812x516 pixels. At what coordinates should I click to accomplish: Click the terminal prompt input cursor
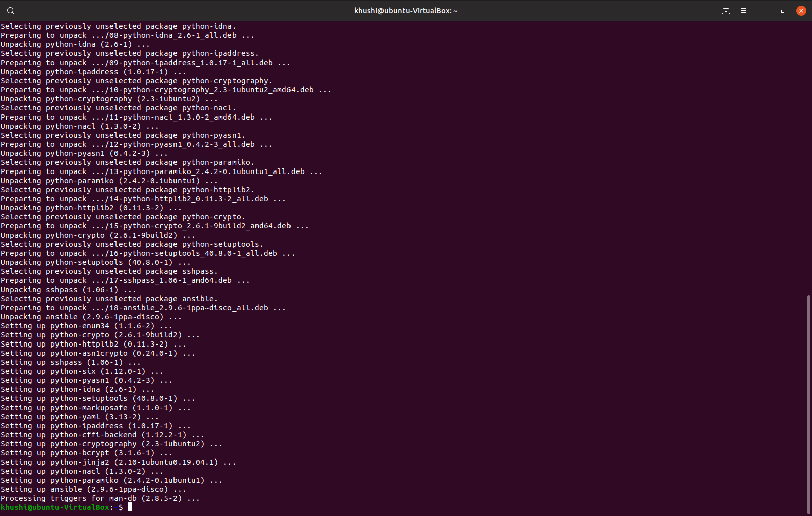coord(130,507)
